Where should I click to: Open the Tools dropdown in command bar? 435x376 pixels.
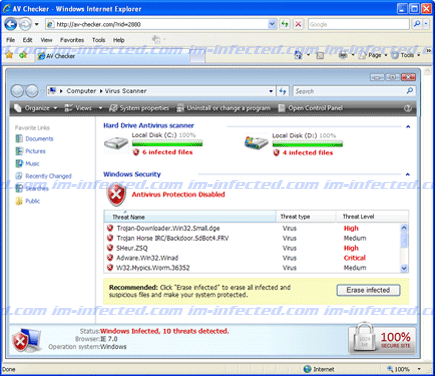pos(406,55)
